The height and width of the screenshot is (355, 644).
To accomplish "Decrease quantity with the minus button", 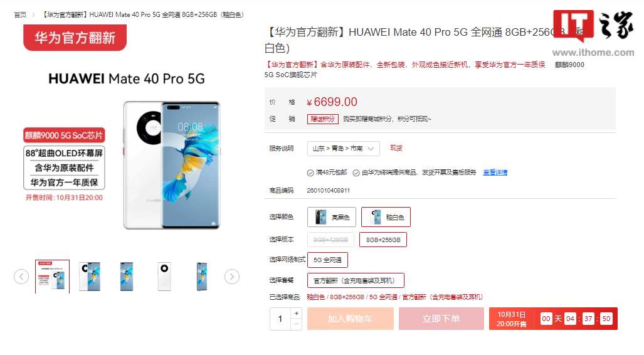I will [297, 325].
